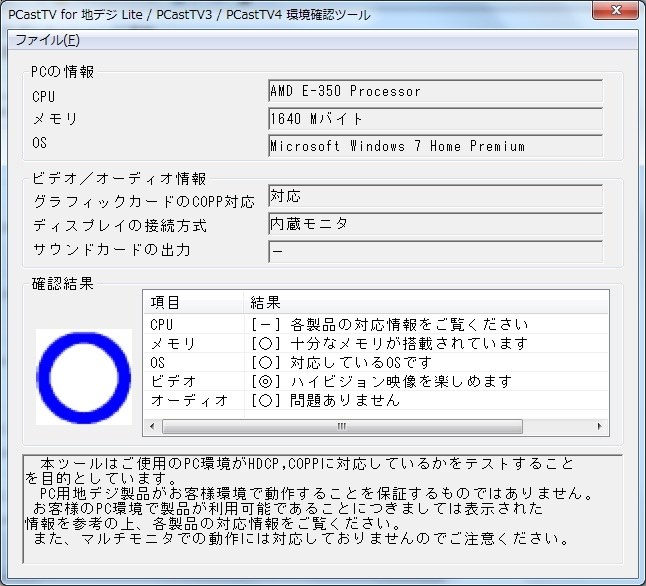
Task: Select the オーディオ row in results list
Action: click(x=376, y=400)
